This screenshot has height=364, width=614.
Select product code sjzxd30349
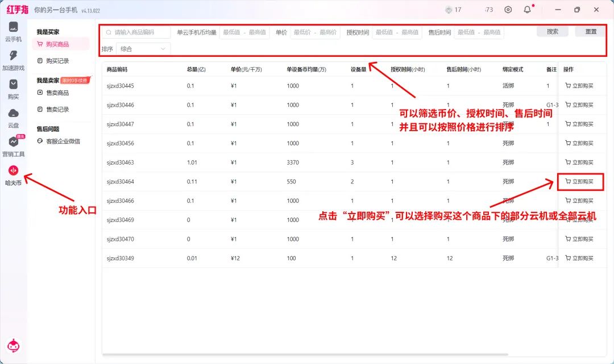pyautogui.click(x=120, y=258)
